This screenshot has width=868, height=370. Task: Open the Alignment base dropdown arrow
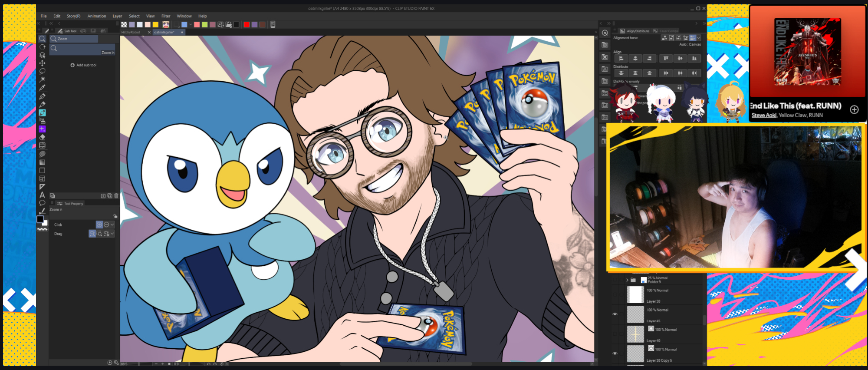tap(699, 38)
